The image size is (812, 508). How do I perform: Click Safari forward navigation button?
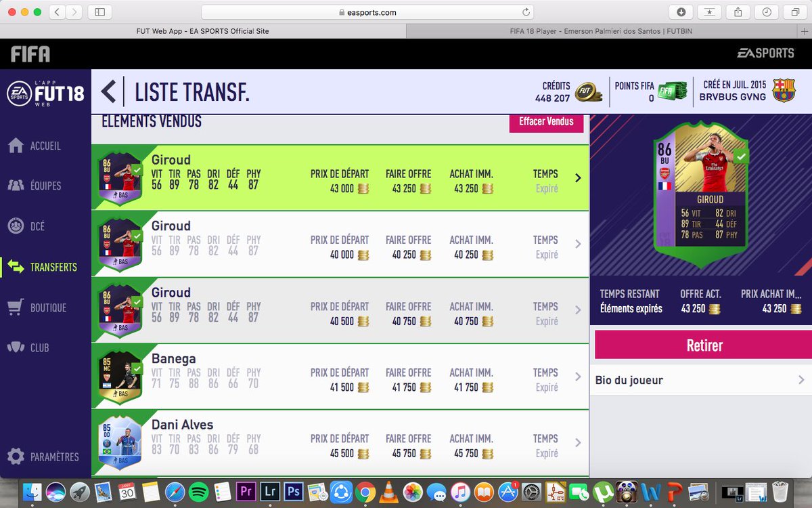coord(74,12)
